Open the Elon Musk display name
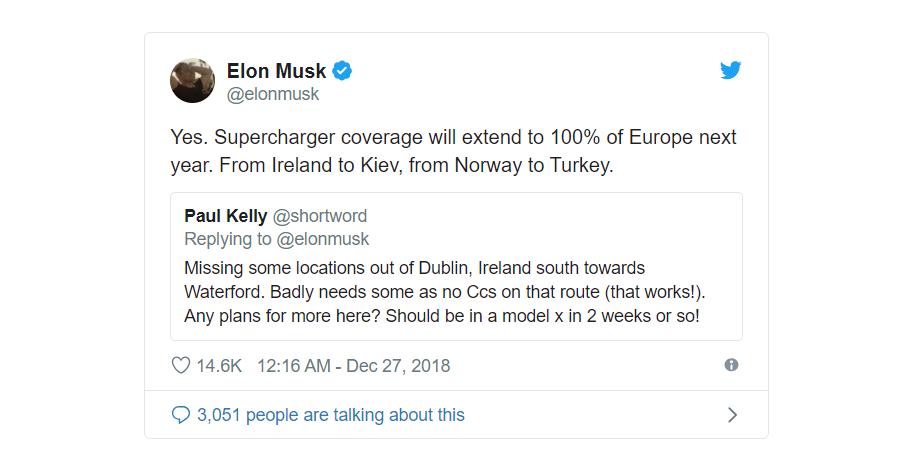 pyautogui.click(x=277, y=71)
